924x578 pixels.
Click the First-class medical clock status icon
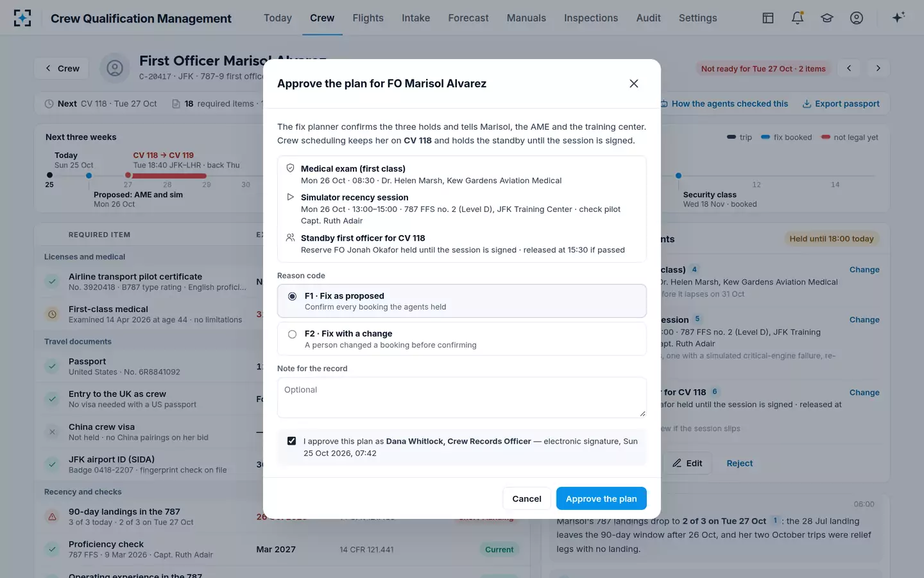pos(52,314)
